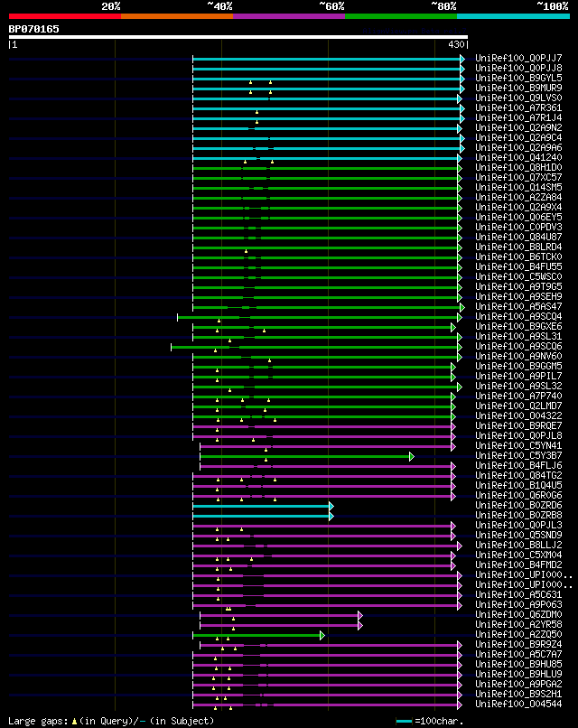Screen dimensions: 578x728
Task: Click the purple ~60% identity legend segment
Action: click(x=289, y=16)
